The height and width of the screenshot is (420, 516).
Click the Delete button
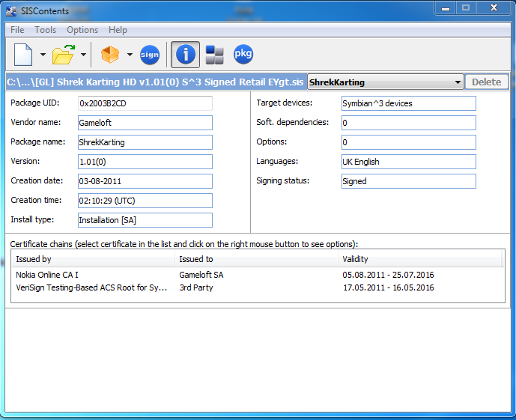tap(486, 82)
